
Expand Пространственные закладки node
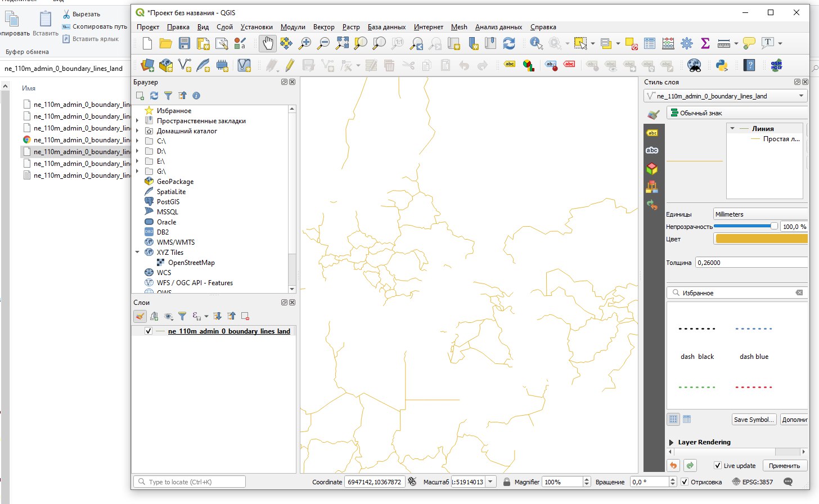click(137, 121)
